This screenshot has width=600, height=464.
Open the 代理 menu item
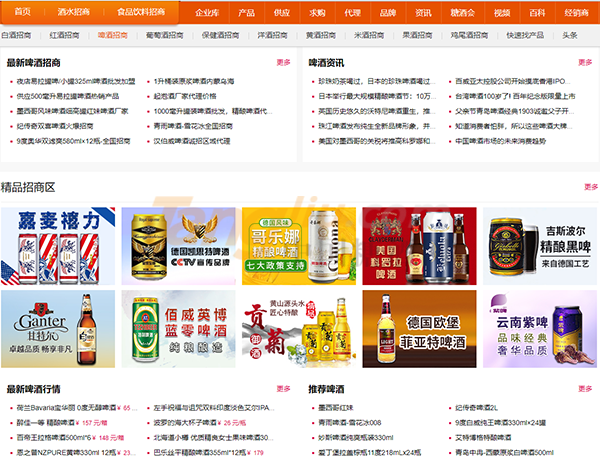352,13
